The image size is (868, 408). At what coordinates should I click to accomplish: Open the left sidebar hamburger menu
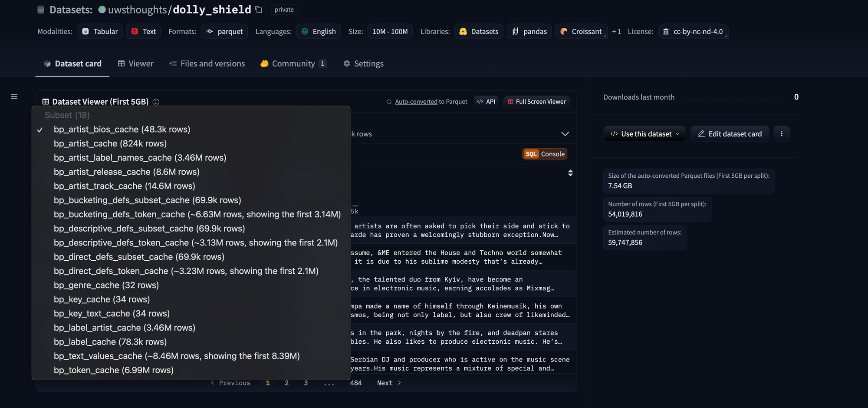click(x=14, y=97)
